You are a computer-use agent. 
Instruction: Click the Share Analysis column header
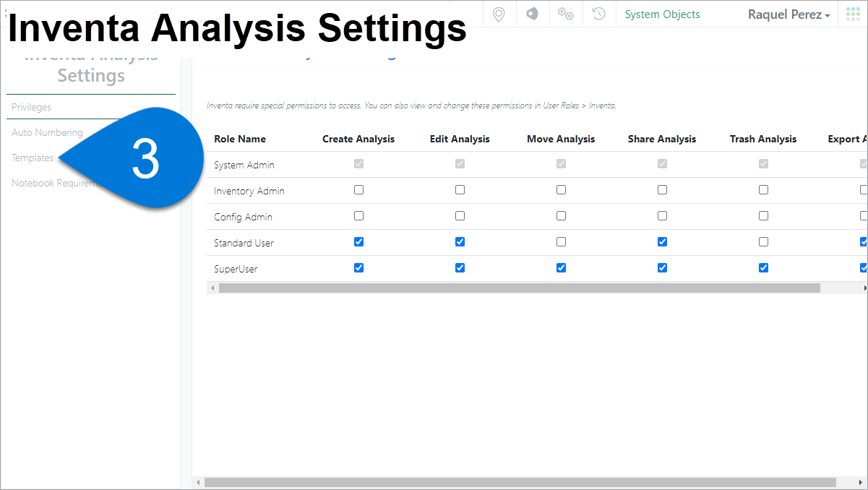(x=662, y=139)
